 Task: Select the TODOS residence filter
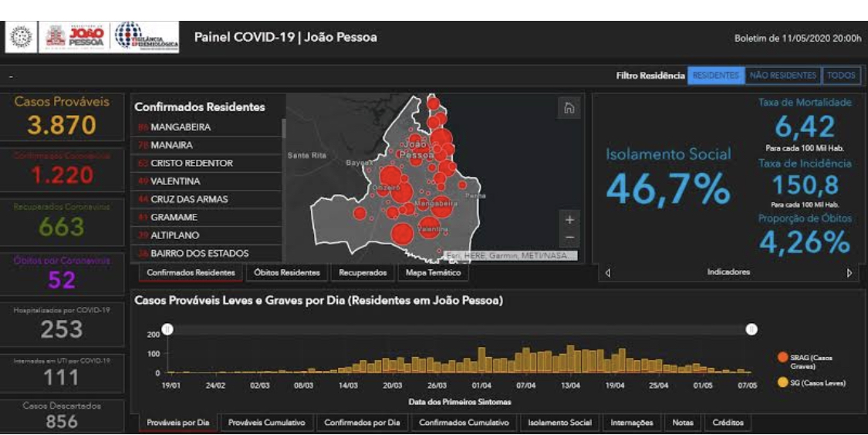tap(841, 76)
